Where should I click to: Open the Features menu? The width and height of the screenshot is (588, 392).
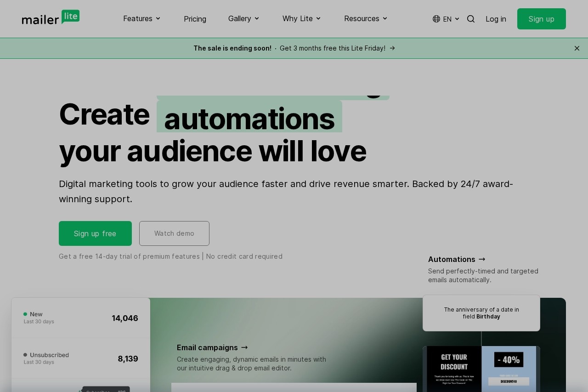tap(142, 18)
